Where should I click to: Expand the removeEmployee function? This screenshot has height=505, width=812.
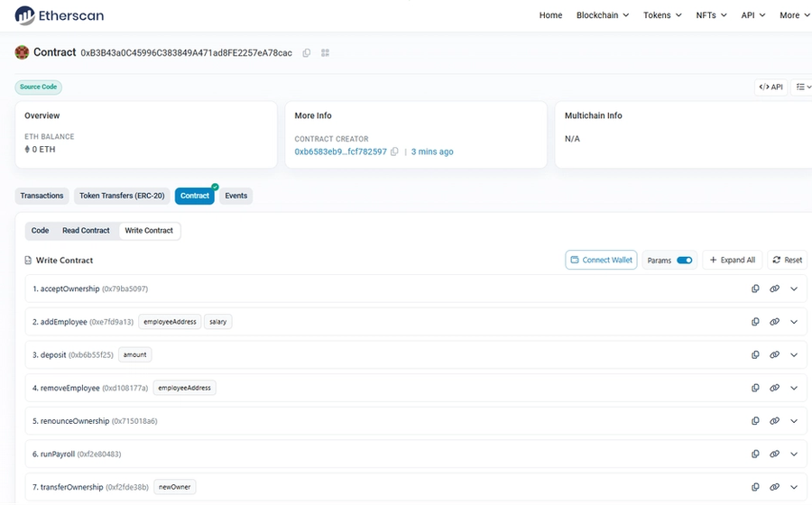point(794,388)
